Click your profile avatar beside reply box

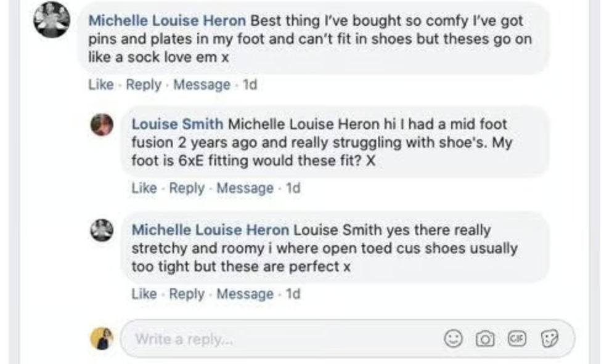pyautogui.click(x=102, y=338)
